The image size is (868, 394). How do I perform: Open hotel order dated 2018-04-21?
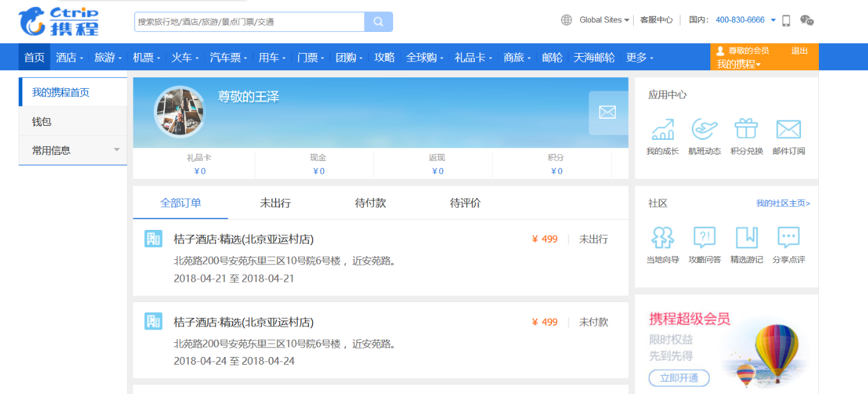click(x=380, y=258)
